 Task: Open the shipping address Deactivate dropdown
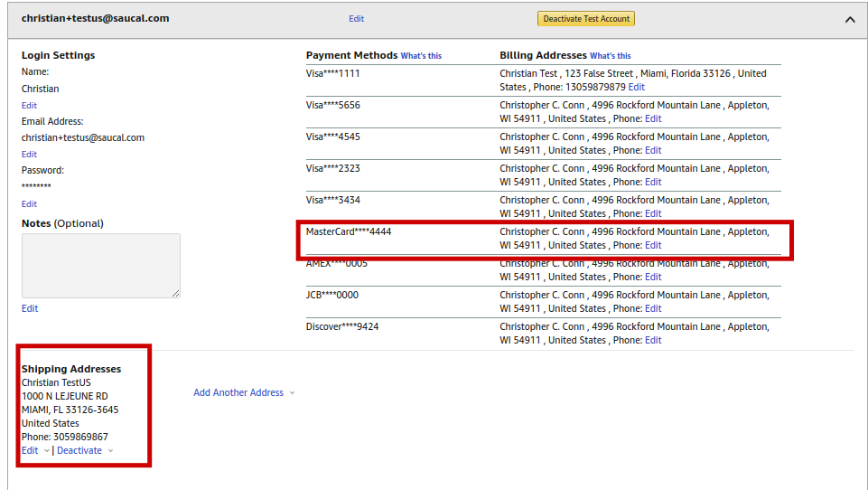(x=85, y=450)
